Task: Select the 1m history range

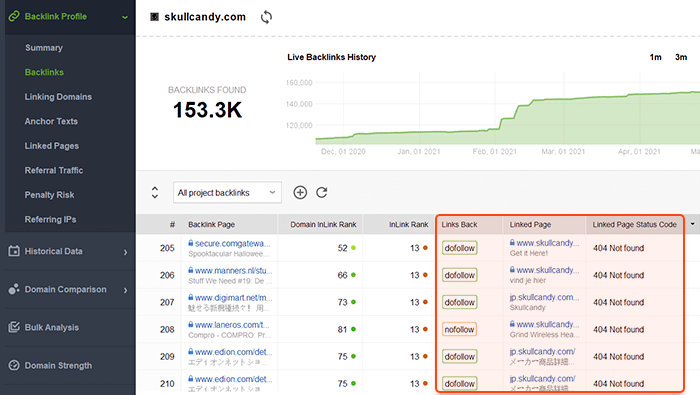Action: click(655, 57)
